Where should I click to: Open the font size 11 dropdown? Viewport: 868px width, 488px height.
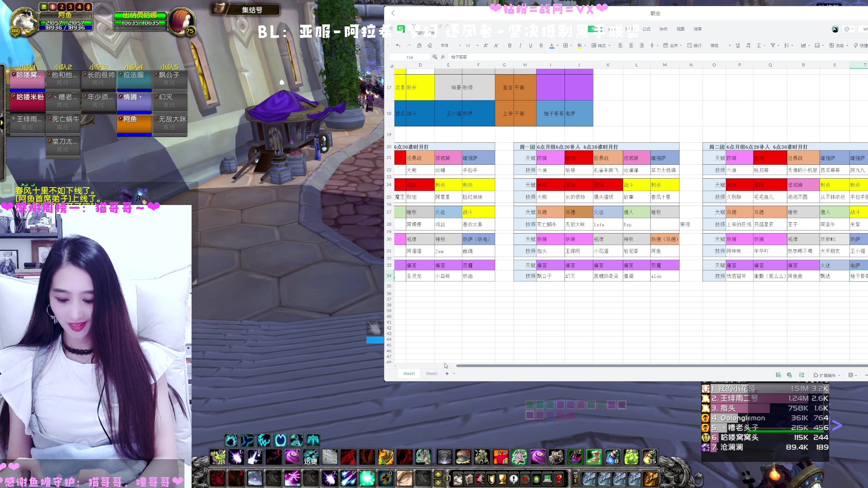coord(472,45)
